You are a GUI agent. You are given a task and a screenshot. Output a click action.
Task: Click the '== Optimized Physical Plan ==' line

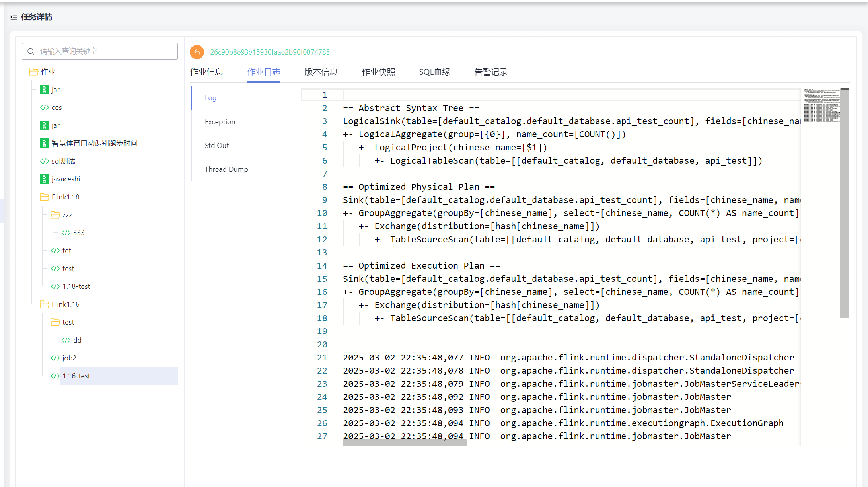419,187
